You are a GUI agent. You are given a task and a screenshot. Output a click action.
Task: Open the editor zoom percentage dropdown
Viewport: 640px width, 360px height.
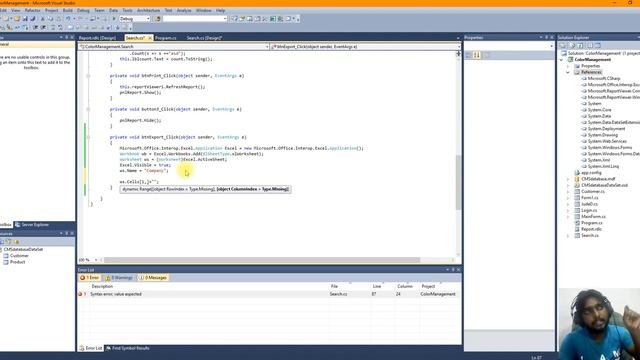coord(96,260)
